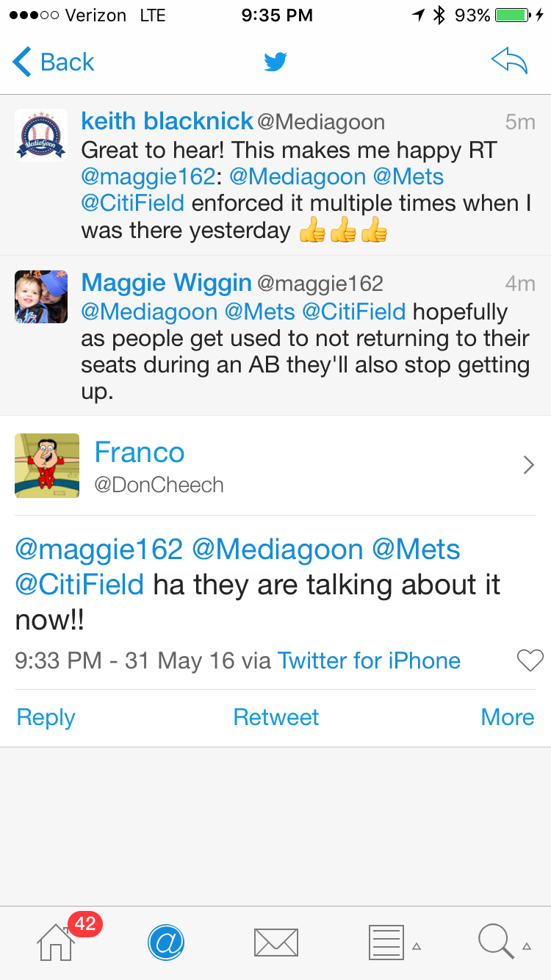
Task: Expand Franco's profile with the chevron
Action: pos(528,465)
